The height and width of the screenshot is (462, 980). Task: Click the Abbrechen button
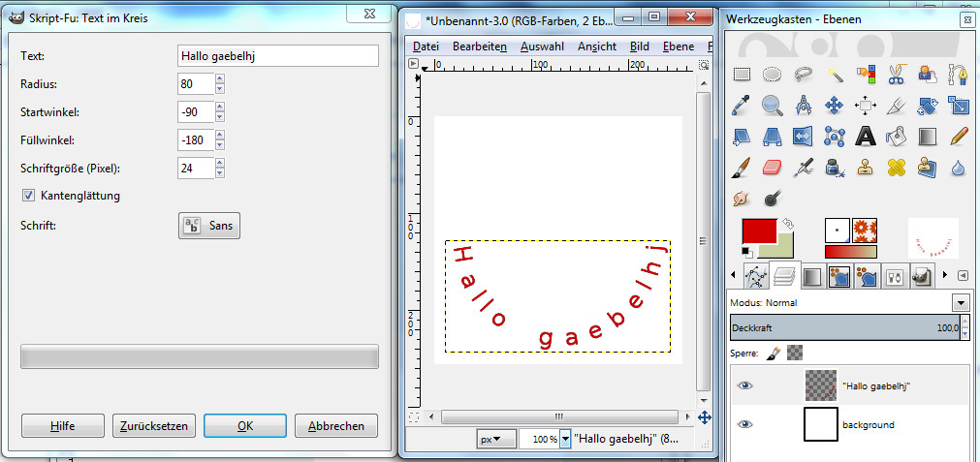point(336,426)
